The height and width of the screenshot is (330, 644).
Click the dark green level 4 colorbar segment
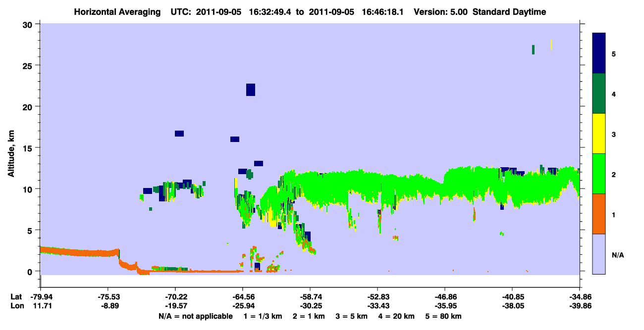pyautogui.click(x=599, y=94)
